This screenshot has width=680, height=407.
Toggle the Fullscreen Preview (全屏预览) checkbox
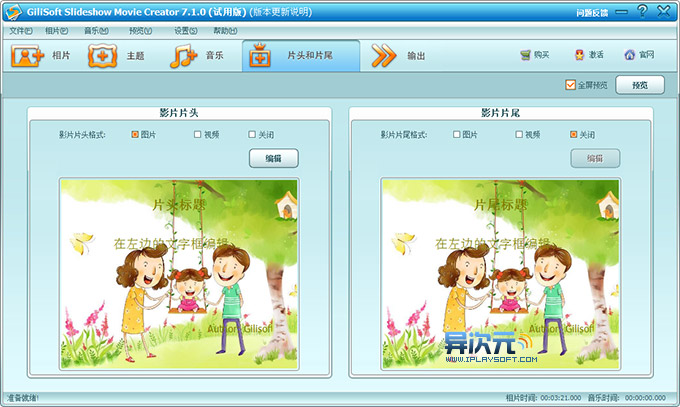click(570, 85)
